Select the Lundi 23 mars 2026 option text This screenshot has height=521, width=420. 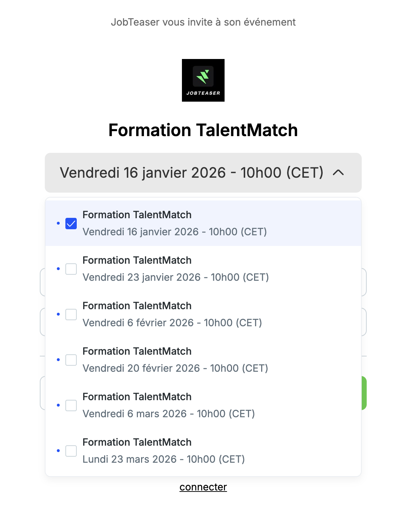pos(163,459)
